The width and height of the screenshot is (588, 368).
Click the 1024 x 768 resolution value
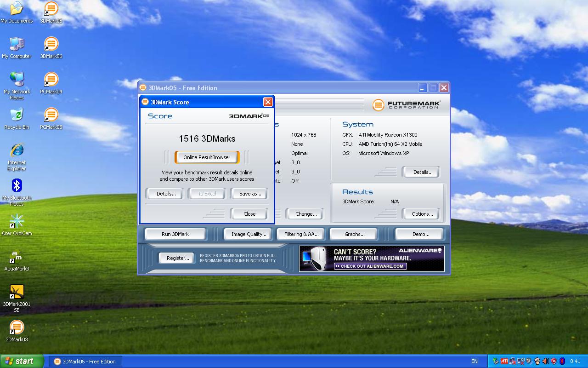pyautogui.click(x=304, y=135)
